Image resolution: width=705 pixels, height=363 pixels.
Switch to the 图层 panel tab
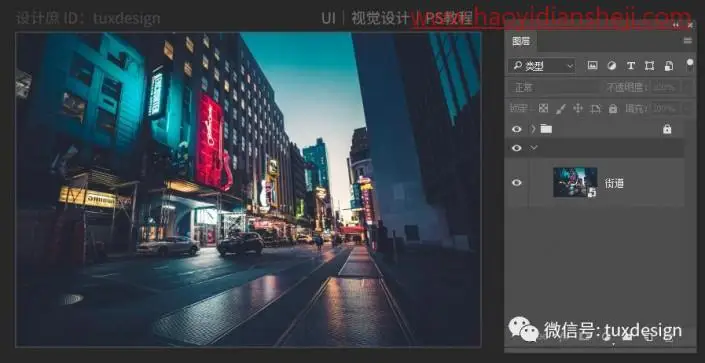(521, 42)
